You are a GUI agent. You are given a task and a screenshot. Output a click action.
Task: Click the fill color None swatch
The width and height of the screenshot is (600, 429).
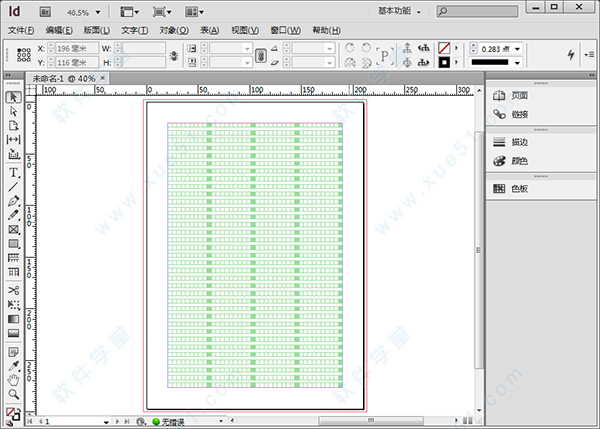(x=444, y=48)
